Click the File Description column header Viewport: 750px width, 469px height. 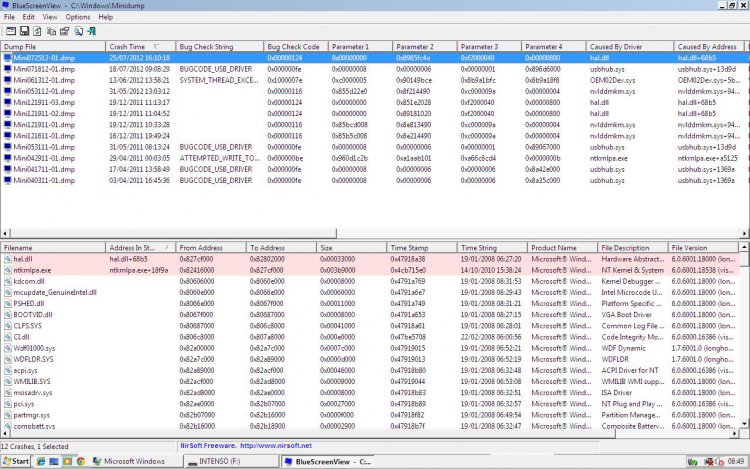click(x=632, y=248)
